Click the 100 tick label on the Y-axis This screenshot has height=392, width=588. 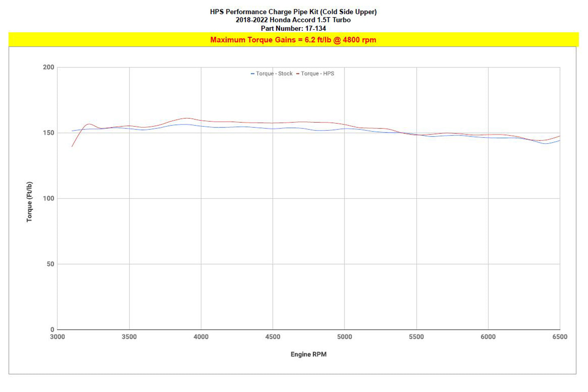point(48,198)
